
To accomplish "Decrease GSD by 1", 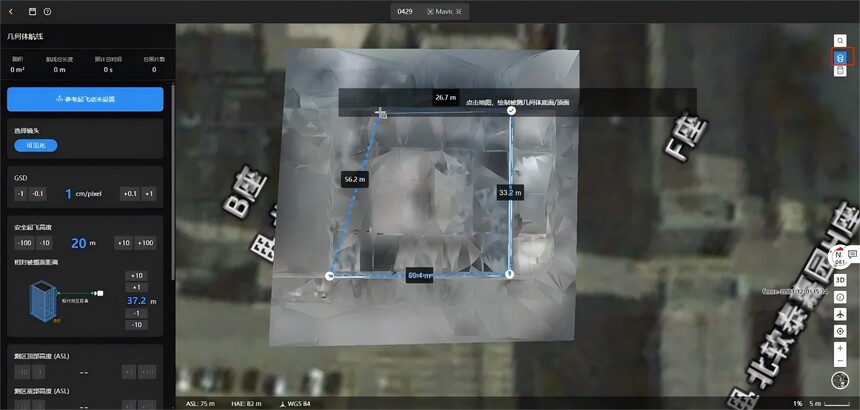I will [x=20, y=194].
